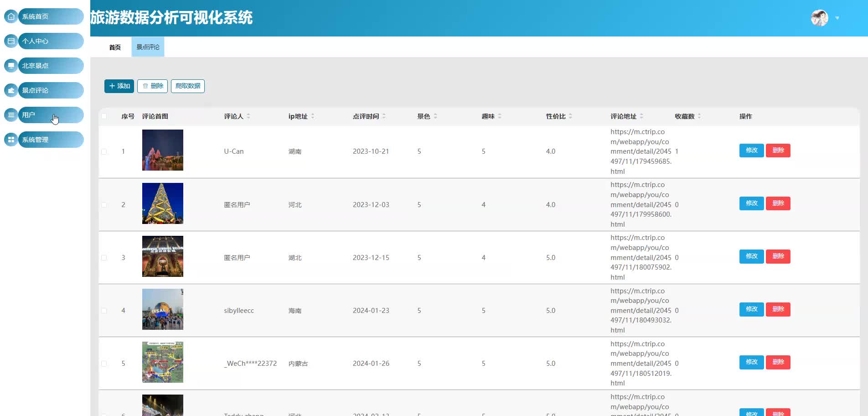This screenshot has width=868, height=416.
Task: Click date 2023-10-21 cell
Action: [x=371, y=151]
